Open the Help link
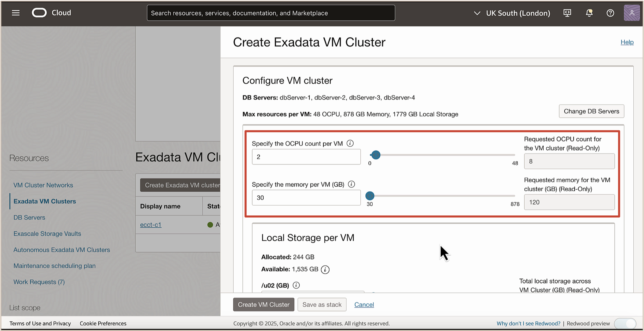Image resolution: width=644 pixels, height=331 pixels. (627, 42)
